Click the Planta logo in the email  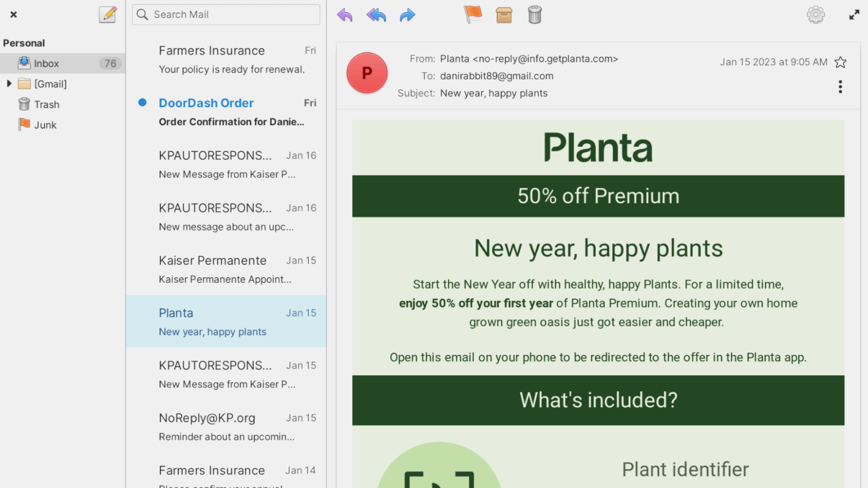tap(598, 148)
